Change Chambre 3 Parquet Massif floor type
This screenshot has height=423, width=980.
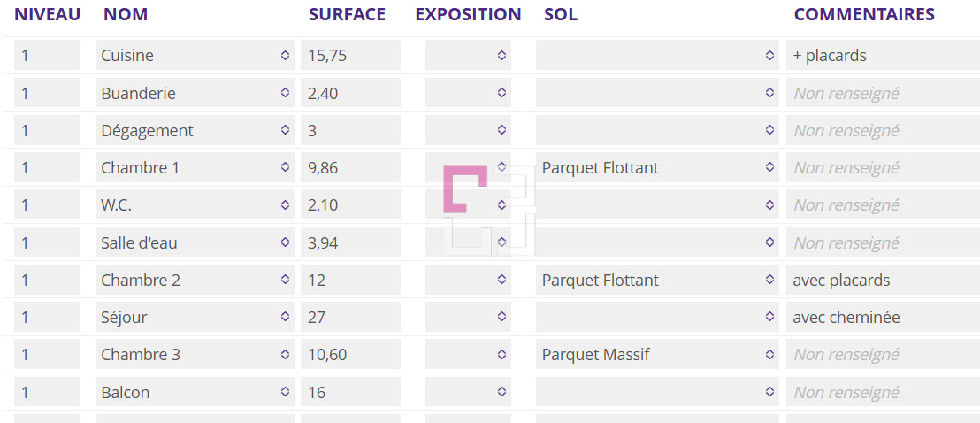657,355
